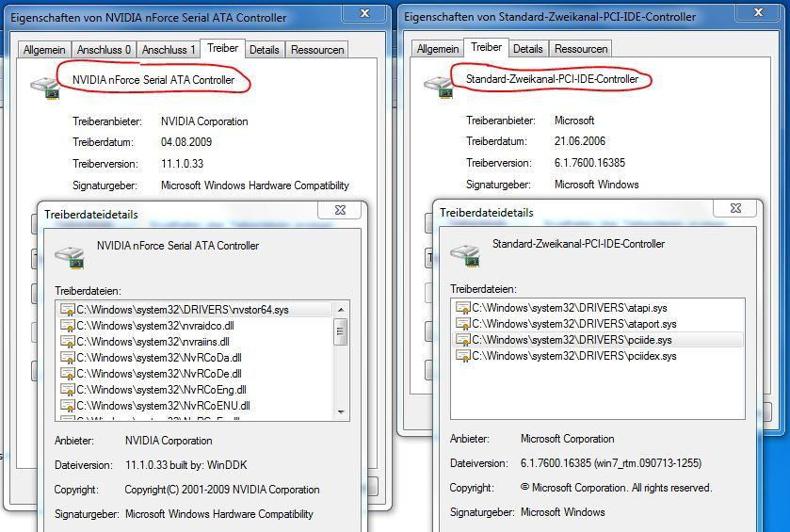Click Treiberanbieter value NVIDIA Corporation
This screenshot has height=532, width=790.
tap(204, 121)
